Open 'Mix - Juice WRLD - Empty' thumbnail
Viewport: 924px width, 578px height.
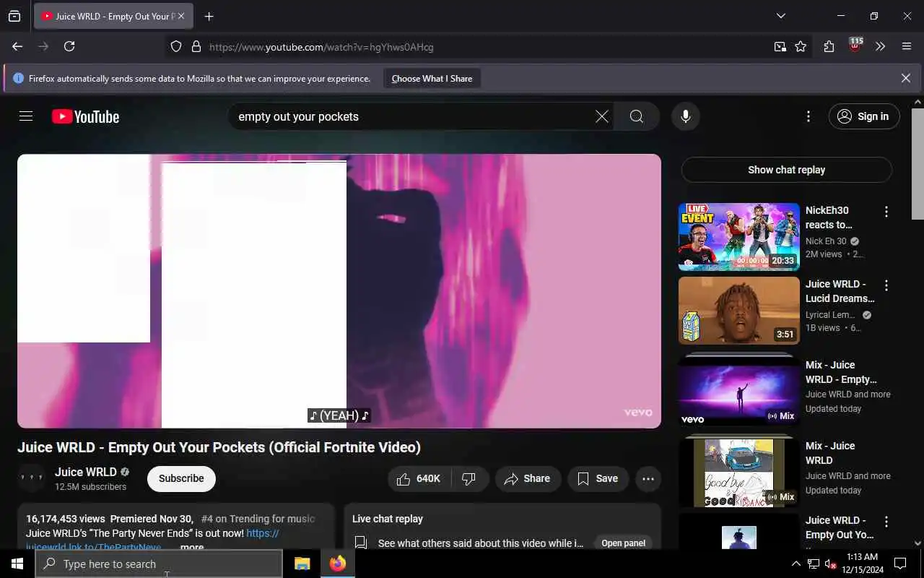point(739,390)
